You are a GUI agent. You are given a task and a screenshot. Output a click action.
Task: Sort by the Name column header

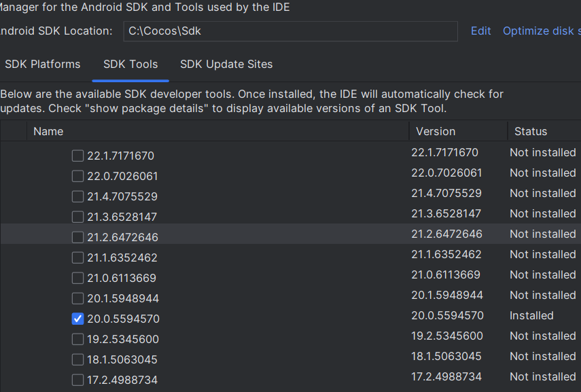pyautogui.click(x=48, y=131)
